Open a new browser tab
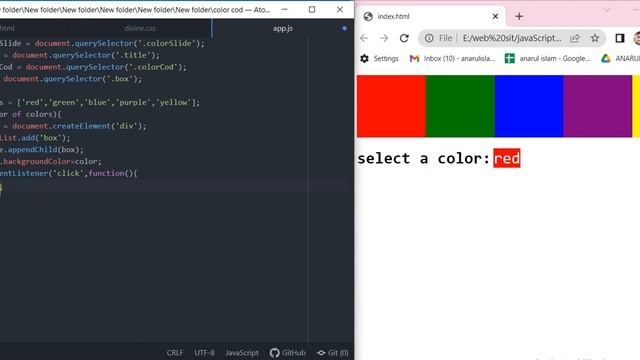 click(519, 16)
